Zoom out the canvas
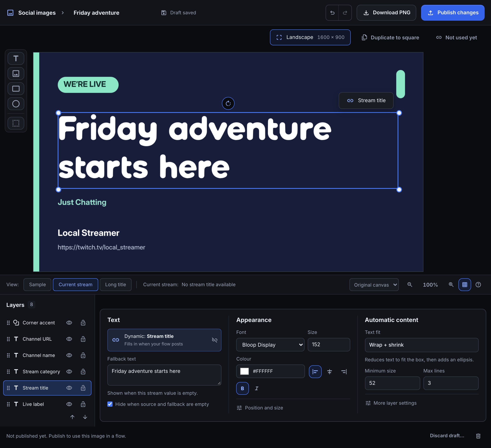The height and width of the screenshot is (448, 491). 410,285
